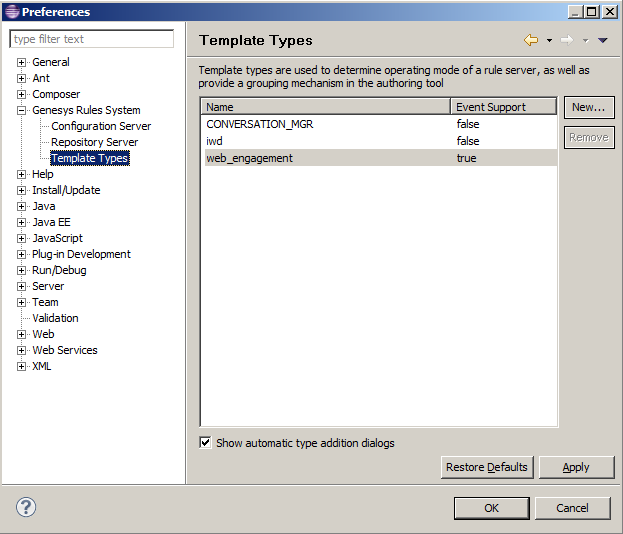Collapse the Genesys Rules System node

pos(21,110)
